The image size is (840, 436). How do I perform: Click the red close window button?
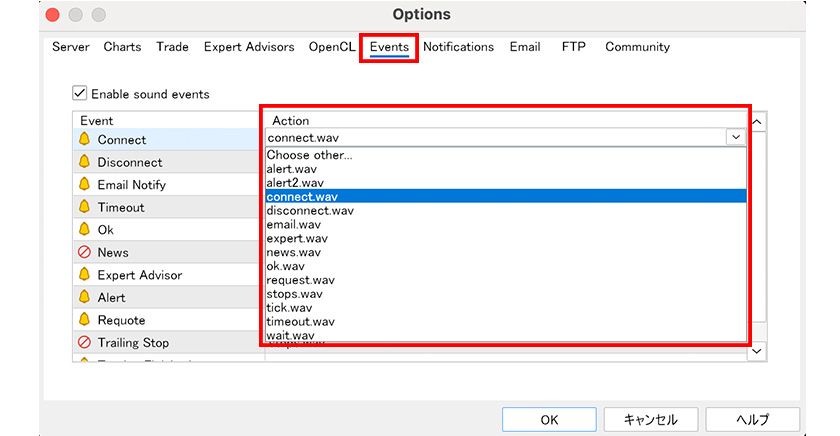pos(52,15)
